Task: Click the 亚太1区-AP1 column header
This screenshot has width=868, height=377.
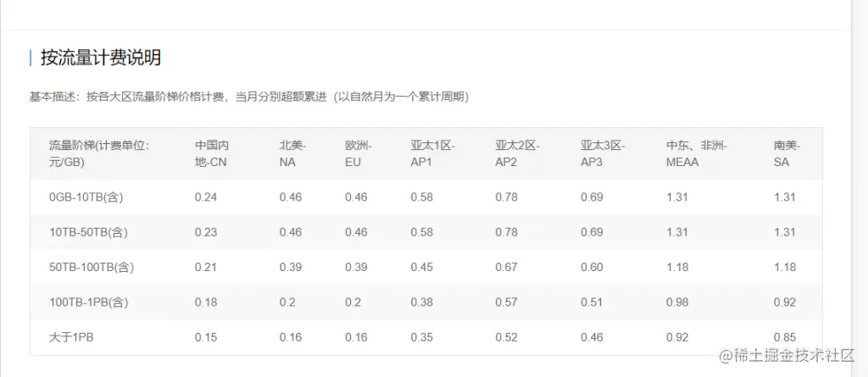Action: (433, 154)
